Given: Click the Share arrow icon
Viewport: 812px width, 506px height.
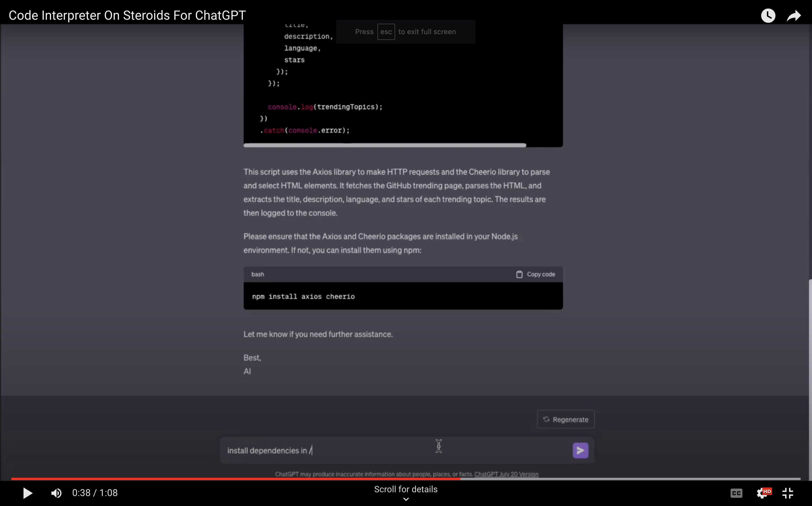Looking at the screenshot, I should (x=793, y=15).
